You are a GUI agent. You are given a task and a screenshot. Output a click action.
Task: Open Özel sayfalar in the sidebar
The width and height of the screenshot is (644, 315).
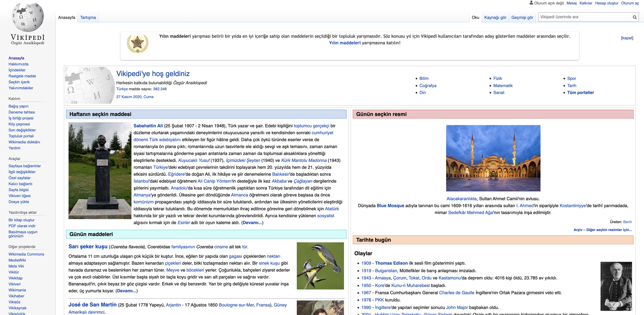click(19, 178)
